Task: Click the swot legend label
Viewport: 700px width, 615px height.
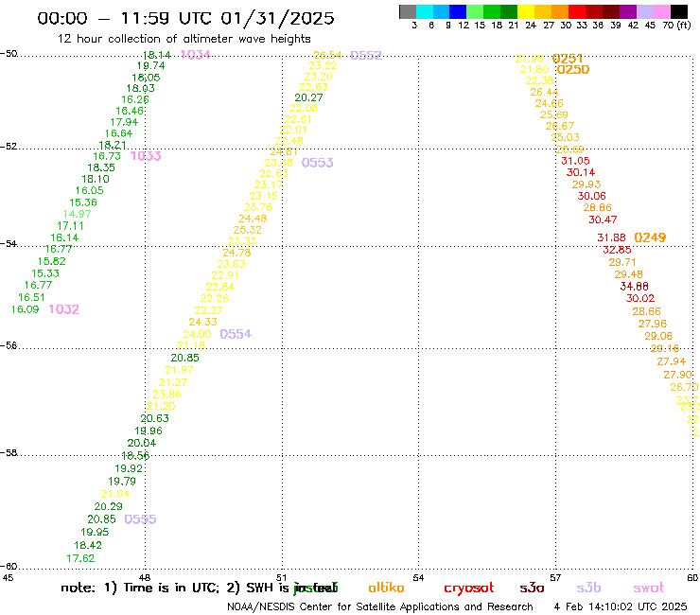Action: pos(649,589)
